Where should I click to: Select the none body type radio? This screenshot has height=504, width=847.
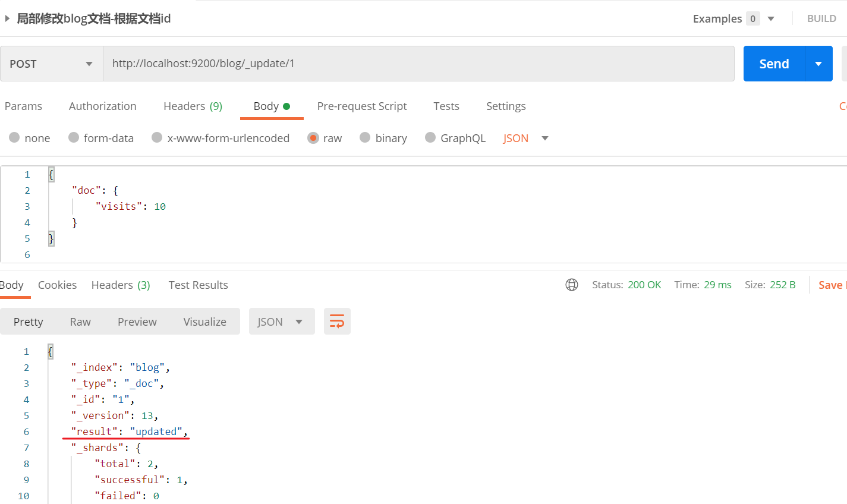point(14,137)
